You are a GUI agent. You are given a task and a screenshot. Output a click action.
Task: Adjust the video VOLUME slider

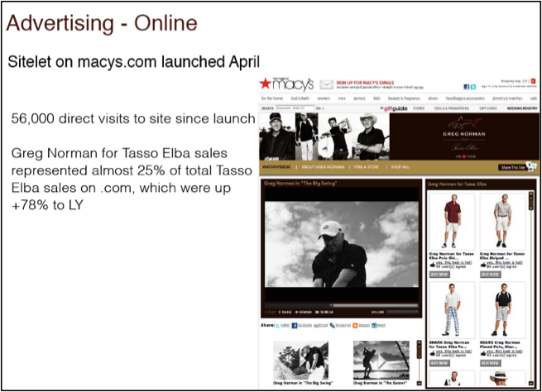[402, 312]
